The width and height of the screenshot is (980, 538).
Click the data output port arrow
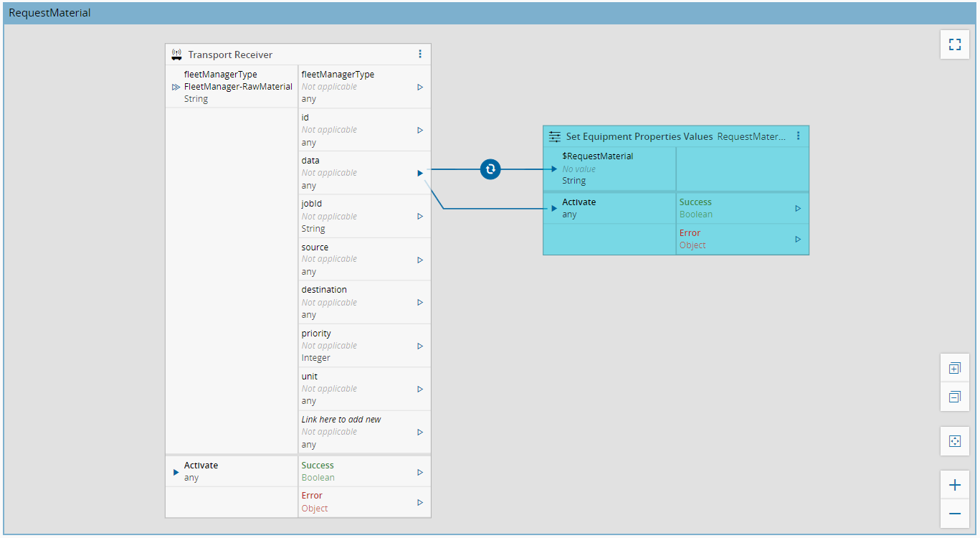click(x=420, y=173)
